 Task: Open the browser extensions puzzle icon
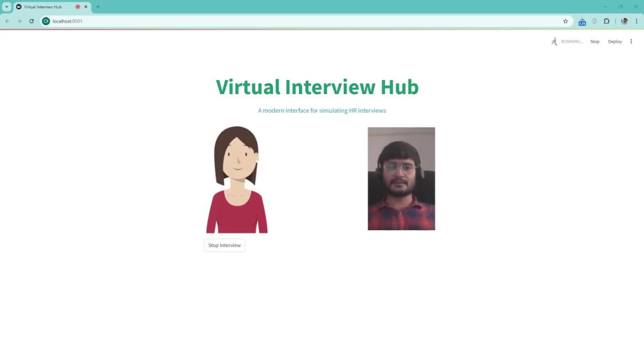[x=607, y=21]
